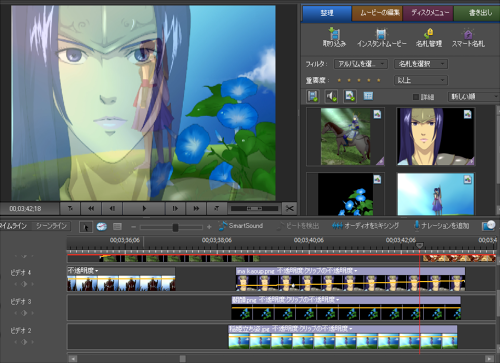This screenshot has height=363, width=500.
Task: Select blue morning glory flowers thumbnail
Action: [345, 194]
